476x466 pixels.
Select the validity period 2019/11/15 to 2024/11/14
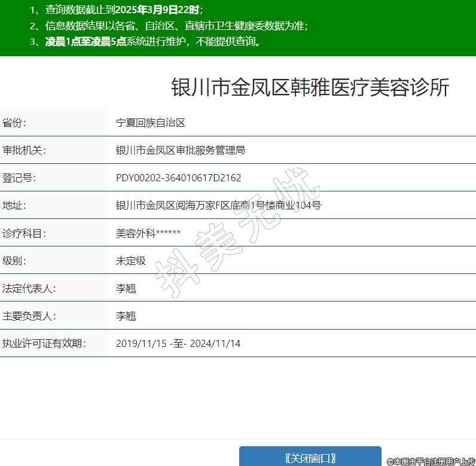pyautogui.click(x=178, y=343)
